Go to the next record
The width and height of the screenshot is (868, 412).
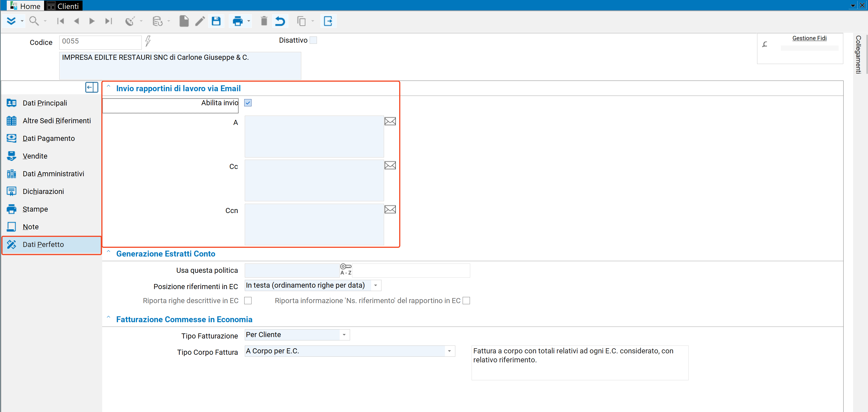tap(92, 21)
